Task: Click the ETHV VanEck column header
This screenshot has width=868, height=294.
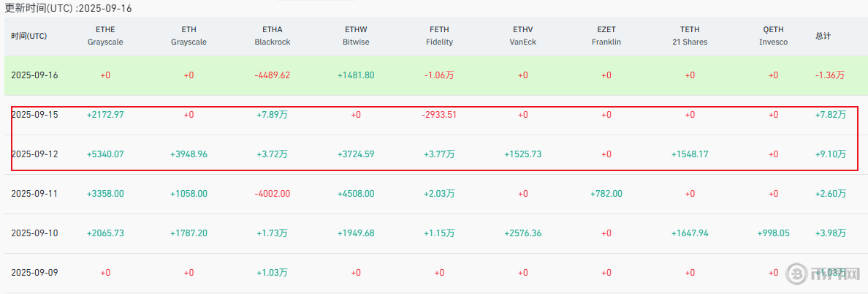Action: 523,36
